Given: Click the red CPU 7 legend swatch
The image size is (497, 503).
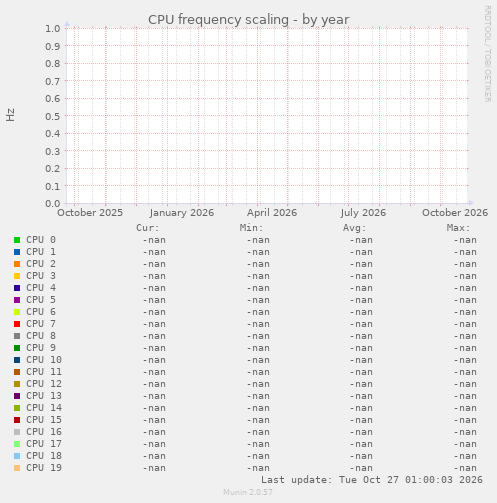Looking at the screenshot, I should (17, 324).
